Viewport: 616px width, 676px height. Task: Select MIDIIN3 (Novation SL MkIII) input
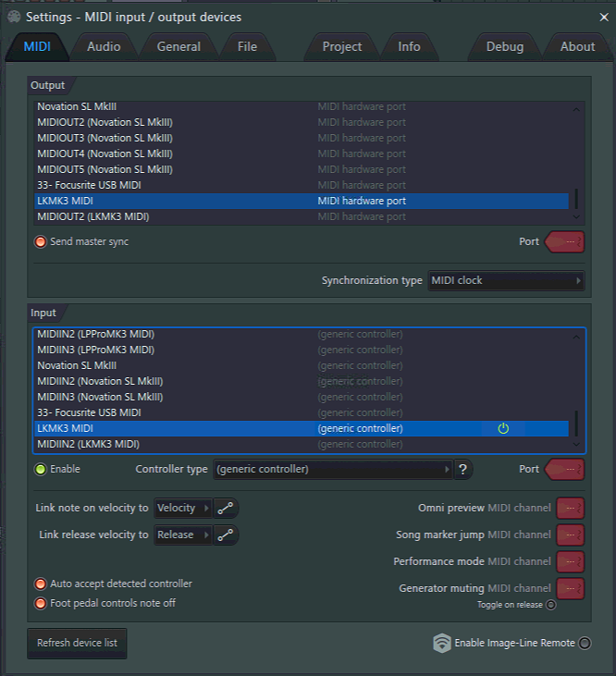[x=302, y=397]
